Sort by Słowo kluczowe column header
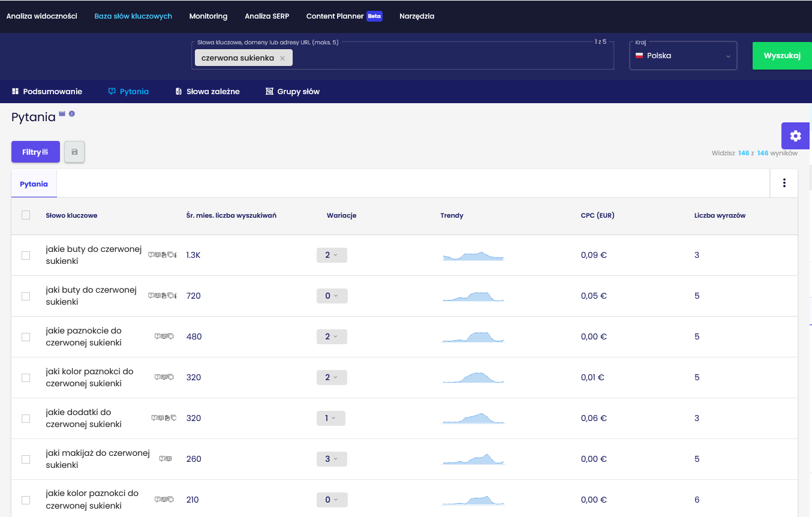 (x=71, y=215)
